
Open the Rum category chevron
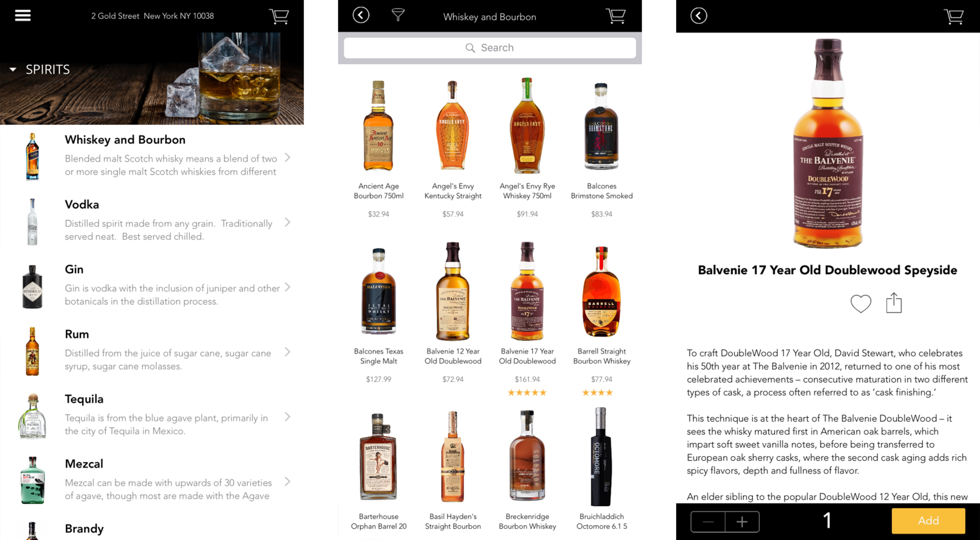[288, 352]
